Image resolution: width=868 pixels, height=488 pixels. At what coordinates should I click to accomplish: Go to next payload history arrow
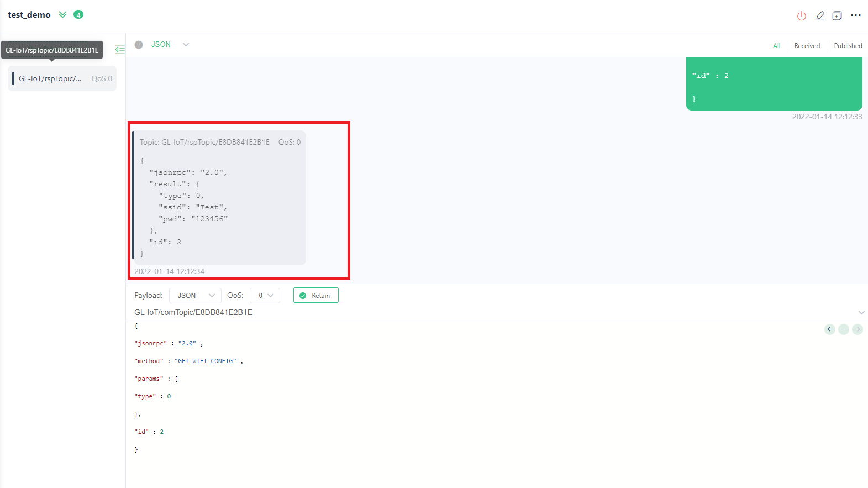click(857, 329)
